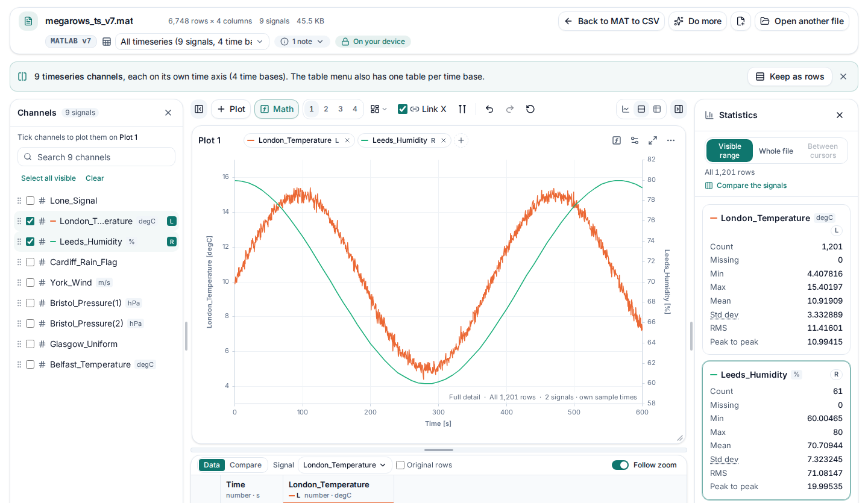Close the Channels panel
868x503 pixels.
(168, 113)
